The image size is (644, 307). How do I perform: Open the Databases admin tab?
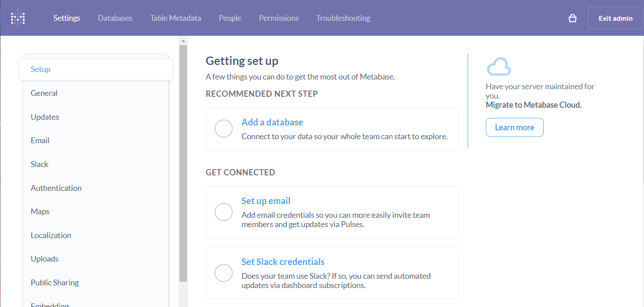click(115, 18)
